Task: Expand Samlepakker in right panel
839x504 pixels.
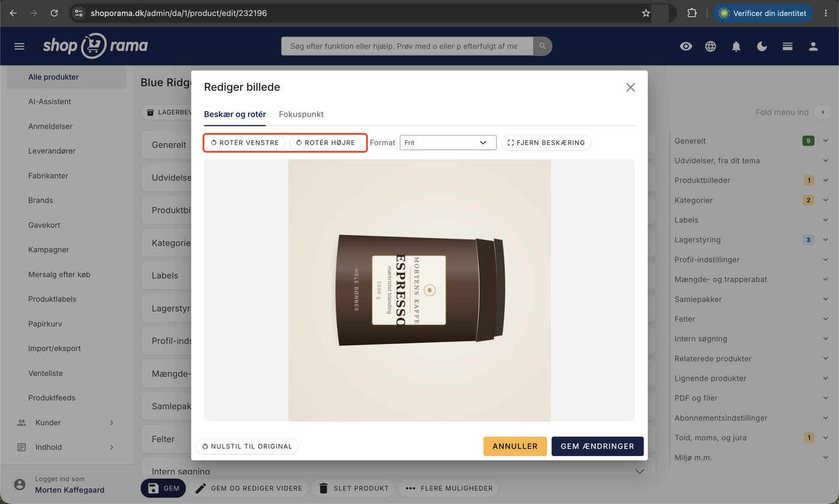Action: [x=752, y=299]
